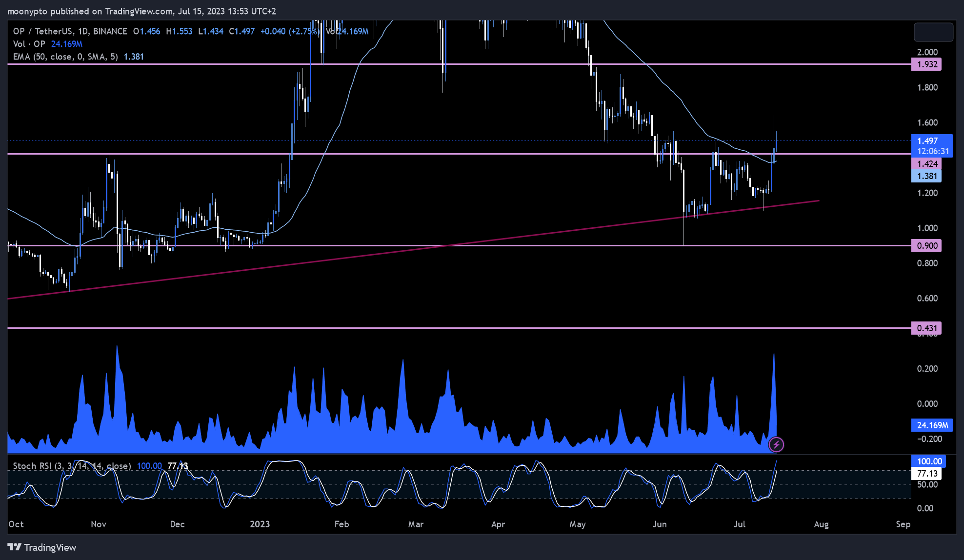The image size is (964, 560).
Task: Click the 0.431 horizontal line price label
Action: coord(926,328)
